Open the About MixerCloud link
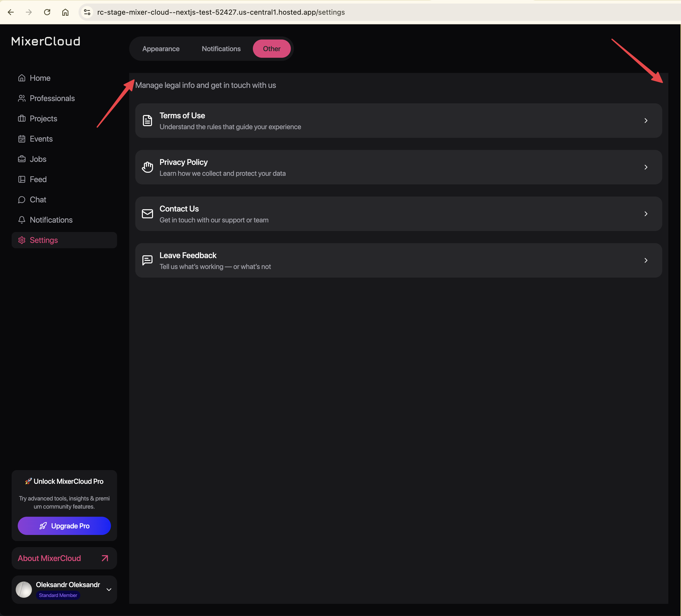 [64, 558]
